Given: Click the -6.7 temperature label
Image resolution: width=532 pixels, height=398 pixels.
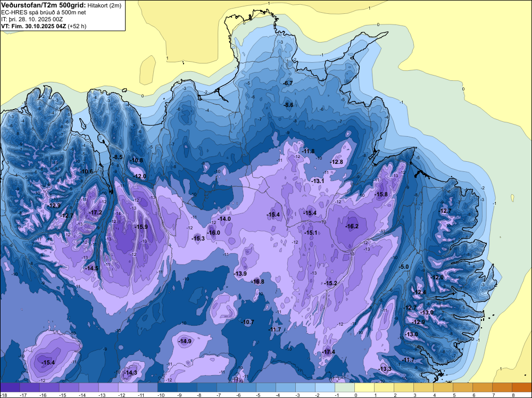Looking at the screenshot, I should [288, 83].
